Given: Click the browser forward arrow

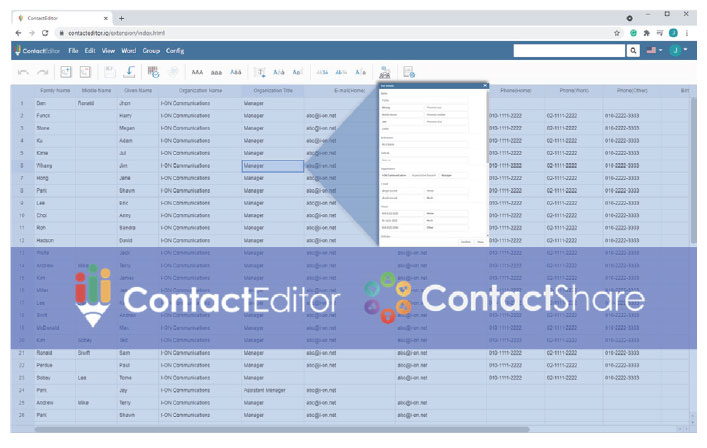Looking at the screenshot, I should [32, 33].
